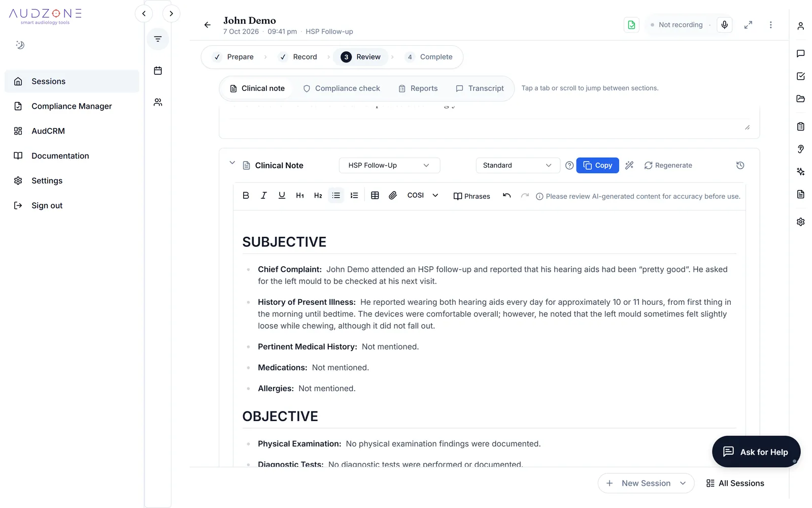This screenshot has width=812, height=508.
Task: Open the HSP Follow-Up template dropdown
Action: coord(389,166)
